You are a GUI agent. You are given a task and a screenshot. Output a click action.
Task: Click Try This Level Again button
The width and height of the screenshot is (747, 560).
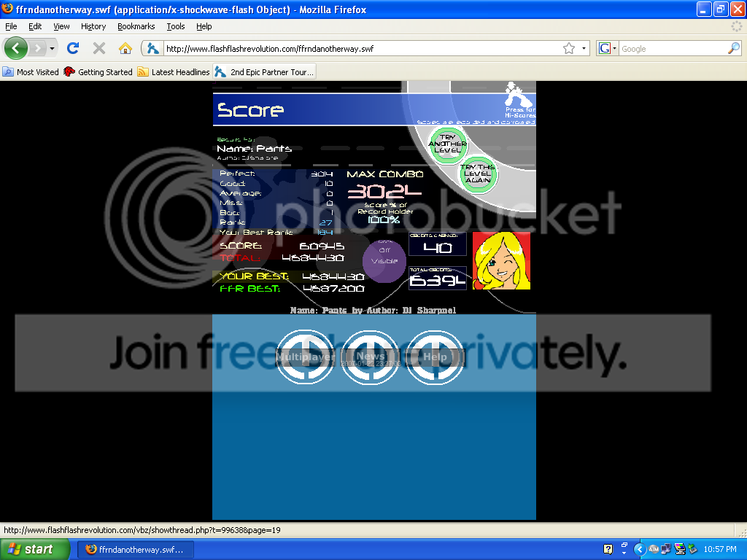tap(478, 174)
